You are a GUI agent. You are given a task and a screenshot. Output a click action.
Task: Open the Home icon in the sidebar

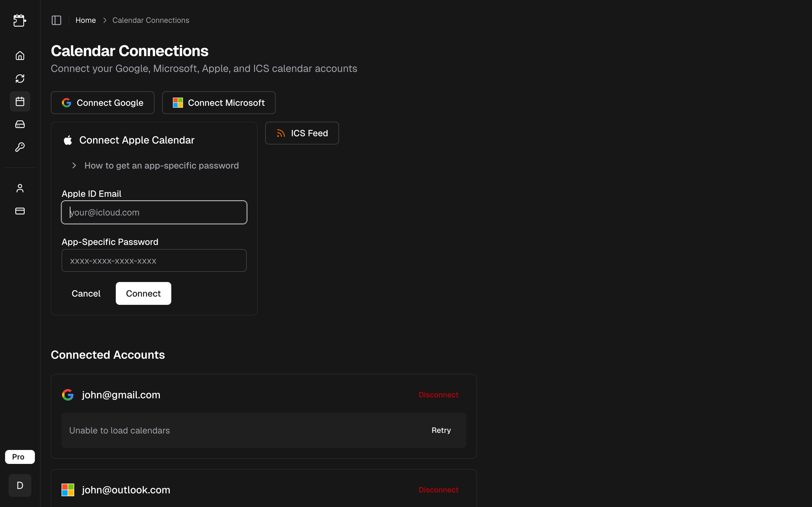click(20, 56)
